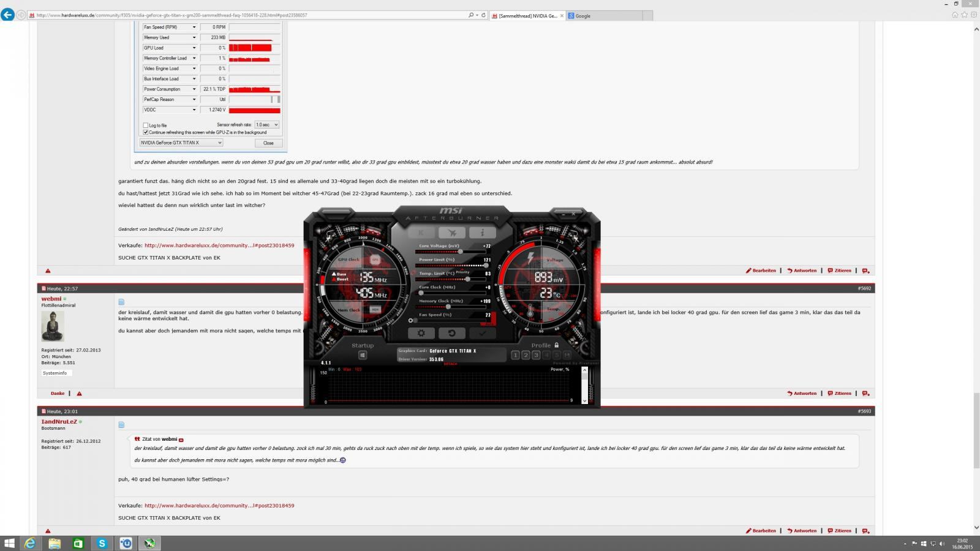This screenshot has height=551, width=980.
Task: Click the GPU chip icon on clock gauge
Action: point(375,260)
